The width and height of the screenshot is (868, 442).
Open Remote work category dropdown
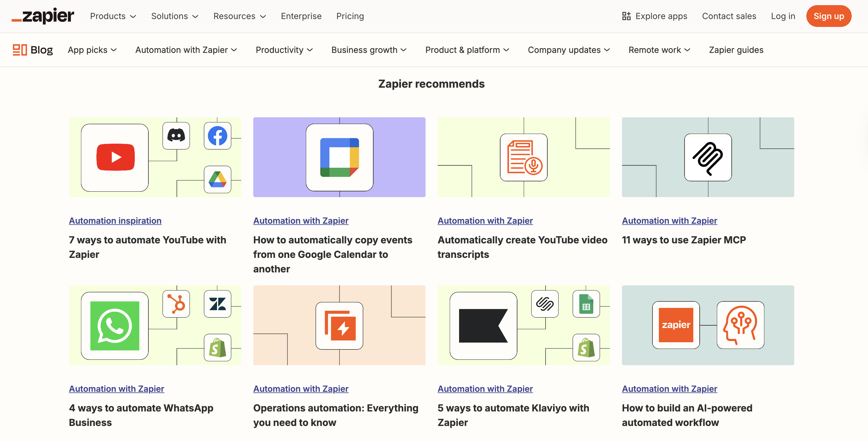pos(659,50)
